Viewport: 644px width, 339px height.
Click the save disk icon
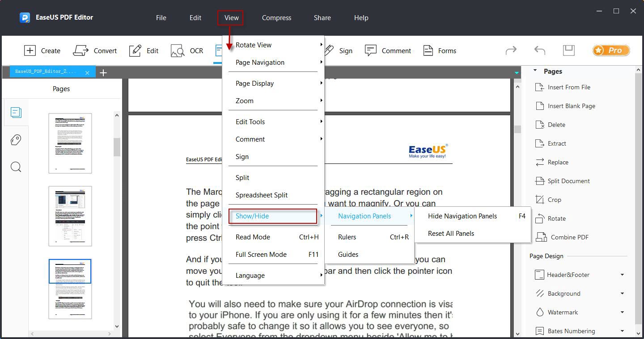point(568,50)
